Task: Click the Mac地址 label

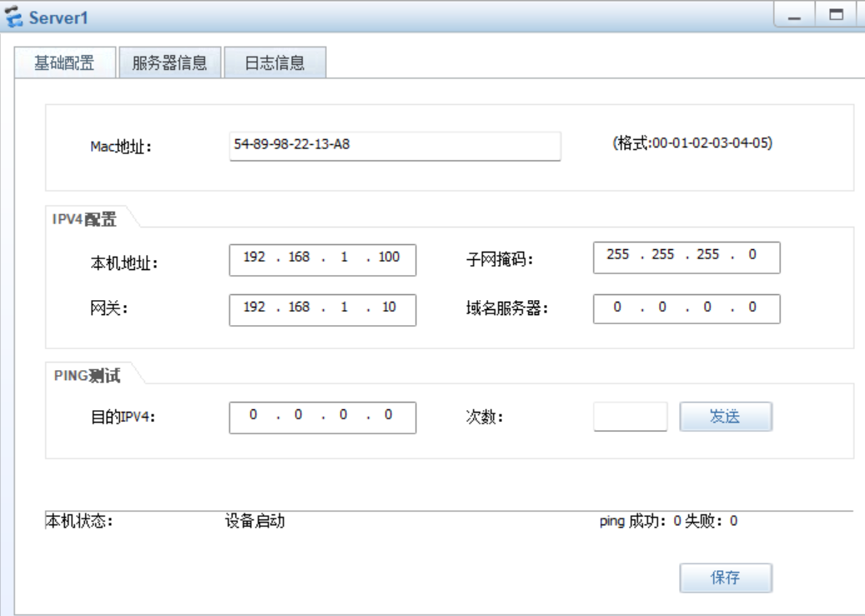Action: click(121, 147)
